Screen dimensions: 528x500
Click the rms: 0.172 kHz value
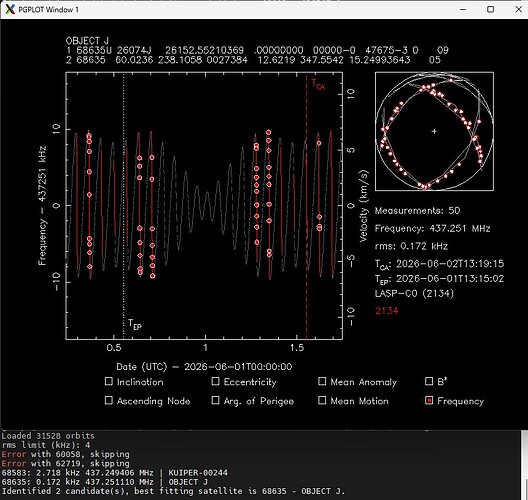click(x=411, y=246)
